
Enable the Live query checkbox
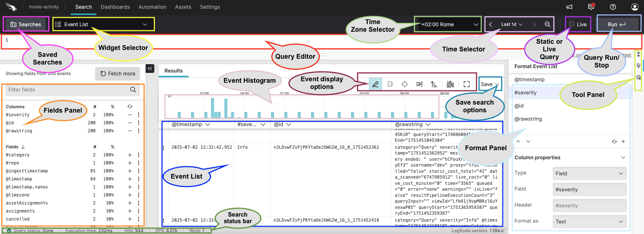[572, 24]
